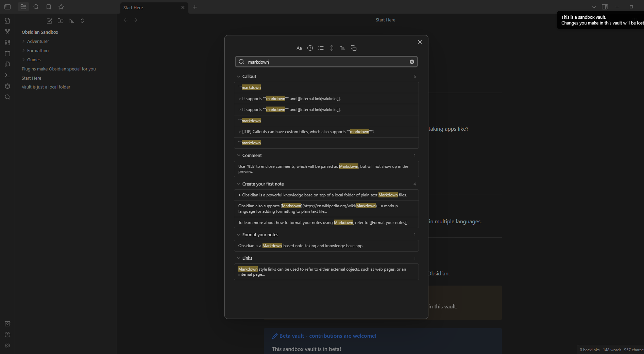
Task: Open the TIP Callouts custom titles result
Action: (x=326, y=132)
